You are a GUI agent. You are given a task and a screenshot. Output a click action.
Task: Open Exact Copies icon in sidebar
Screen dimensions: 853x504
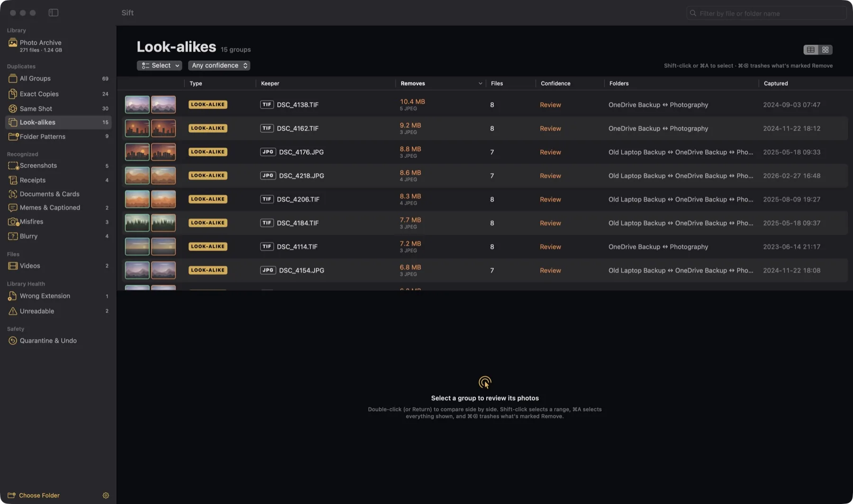point(13,94)
